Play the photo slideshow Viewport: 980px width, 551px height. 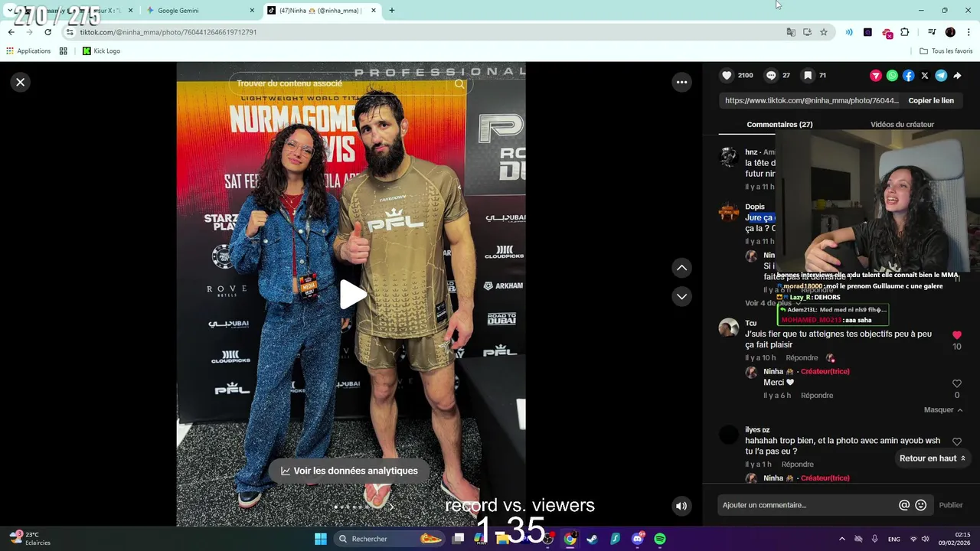tap(352, 295)
